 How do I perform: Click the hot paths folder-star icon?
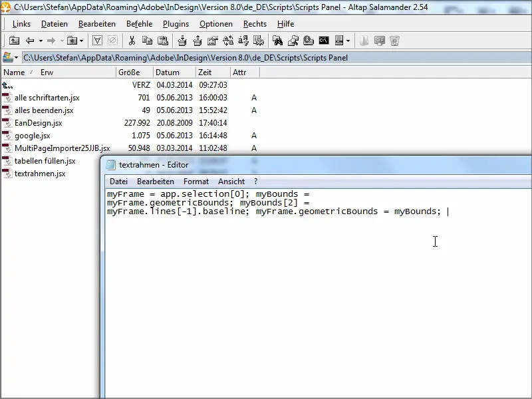pyautogui.click(x=72, y=41)
